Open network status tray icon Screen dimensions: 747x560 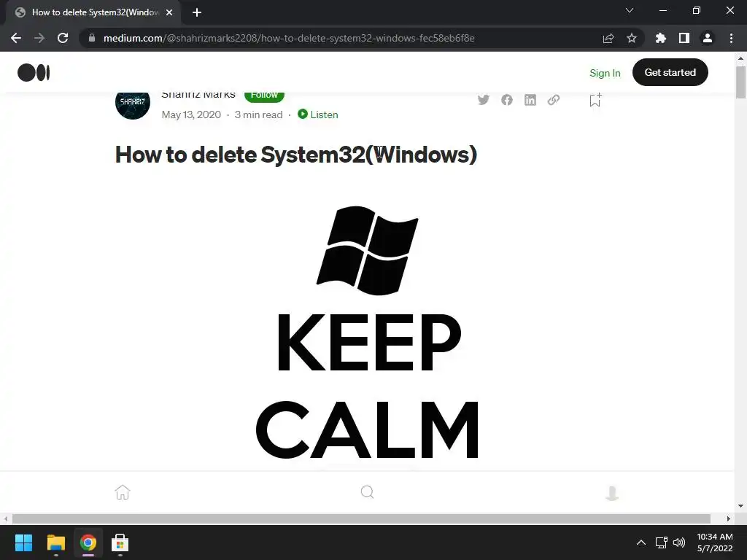click(661, 542)
